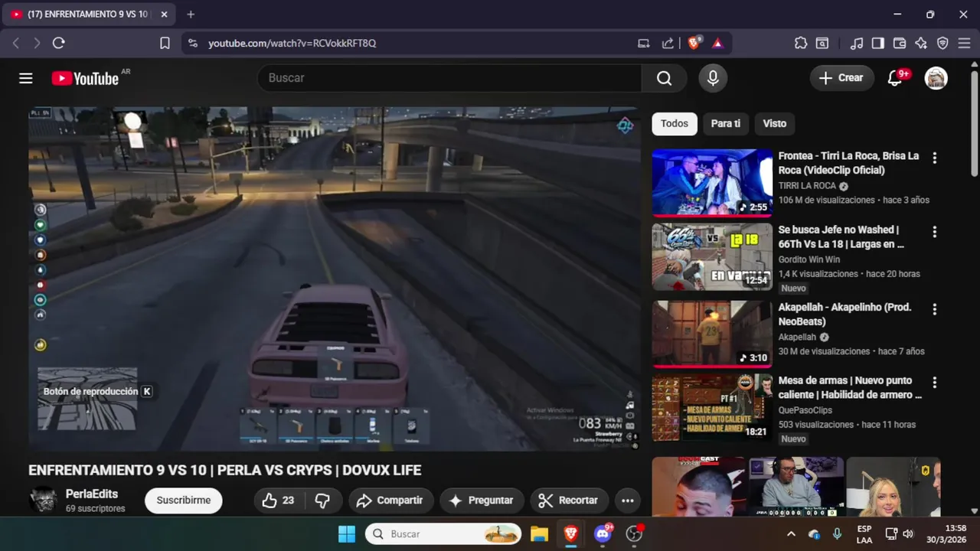Open Se busca Jefe video thumbnail

712,256
